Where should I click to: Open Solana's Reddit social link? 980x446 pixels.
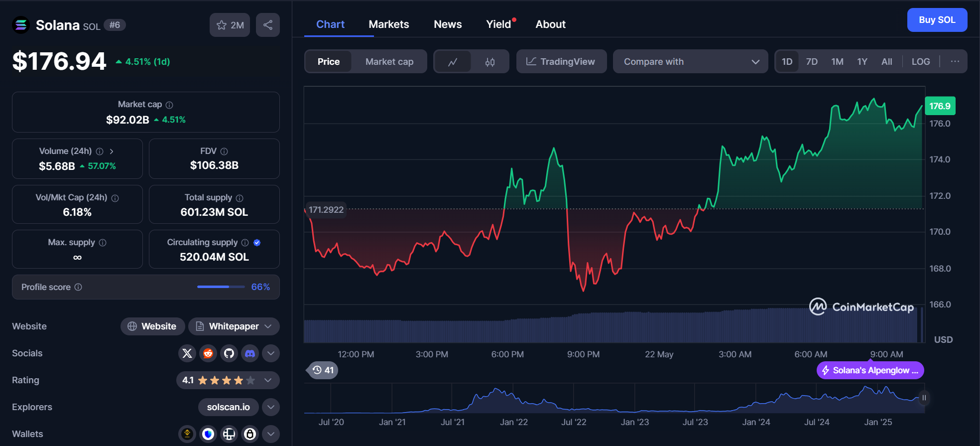(x=208, y=353)
